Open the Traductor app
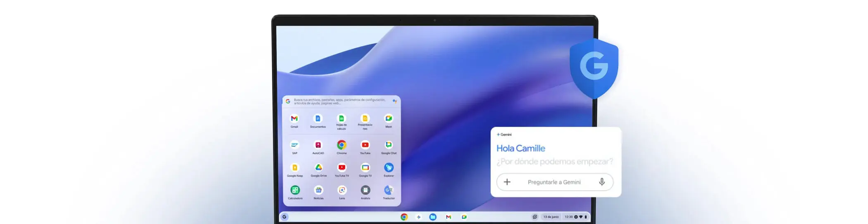The image size is (868, 224). pos(389,190)
